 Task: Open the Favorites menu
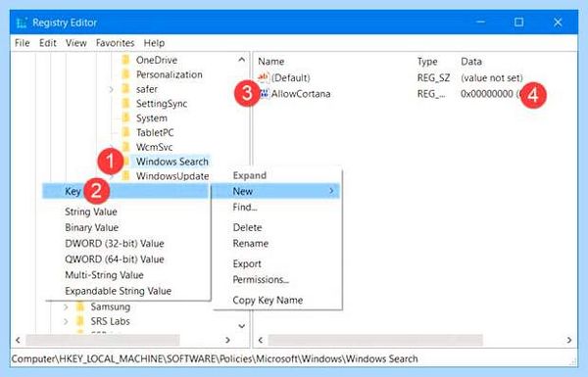pyautogui.click(x=115, y=43)
